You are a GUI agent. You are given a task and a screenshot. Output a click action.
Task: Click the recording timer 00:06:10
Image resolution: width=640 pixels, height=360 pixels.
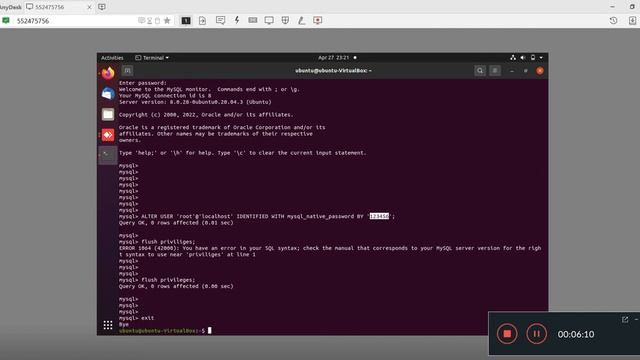click(x=576, y=334)
